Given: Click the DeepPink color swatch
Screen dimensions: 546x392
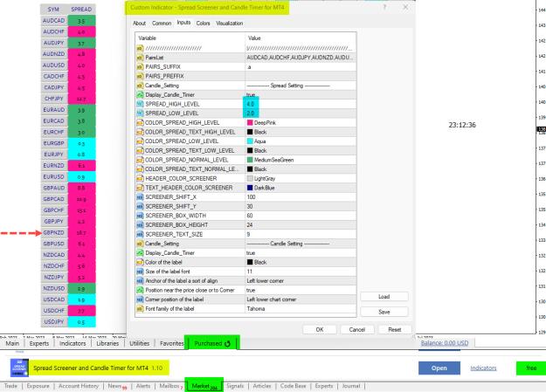Looking at the screenshot, I should click(250, 122).
